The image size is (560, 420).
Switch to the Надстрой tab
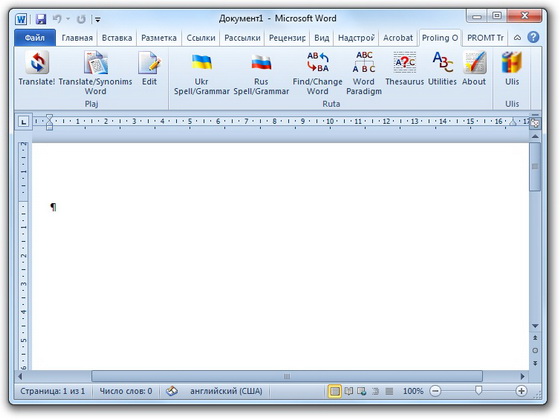pyautogui.click(x=356, y=38)
